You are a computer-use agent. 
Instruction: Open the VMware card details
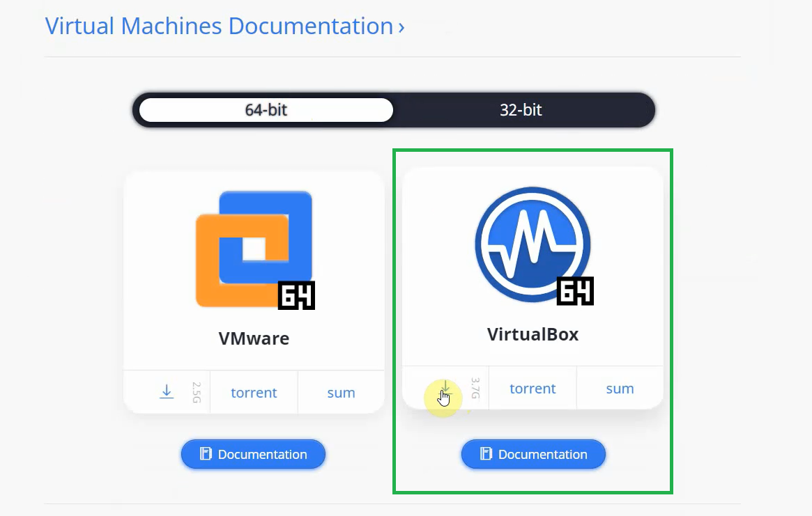pyautogui.click(x=254, y=272)
